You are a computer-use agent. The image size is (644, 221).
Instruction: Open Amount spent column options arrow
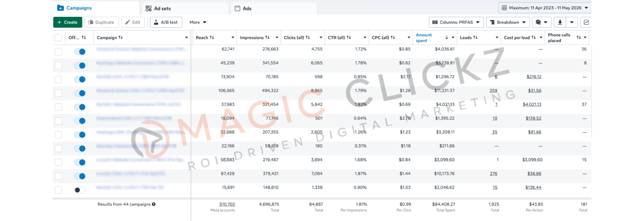(x=453, y=38)
